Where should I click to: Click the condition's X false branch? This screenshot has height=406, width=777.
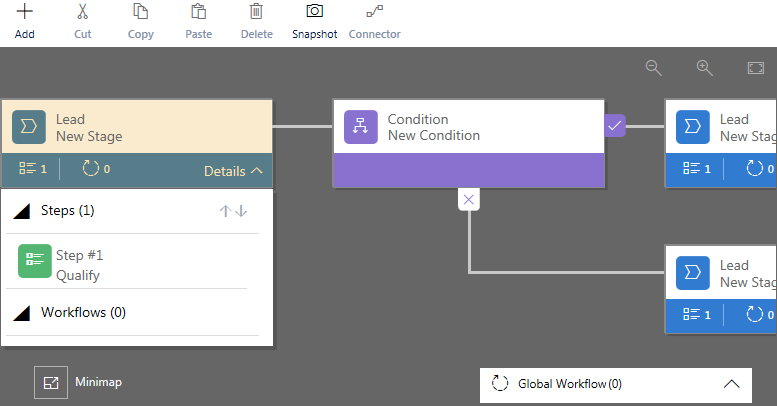click(x=469, y=199)
